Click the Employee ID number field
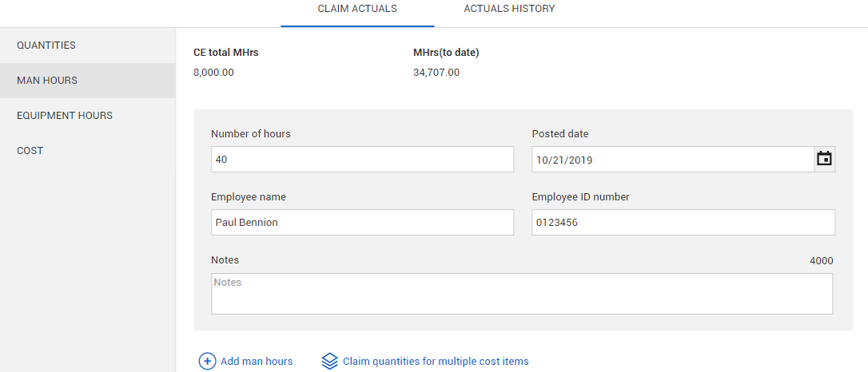 [x=683, y=223]
